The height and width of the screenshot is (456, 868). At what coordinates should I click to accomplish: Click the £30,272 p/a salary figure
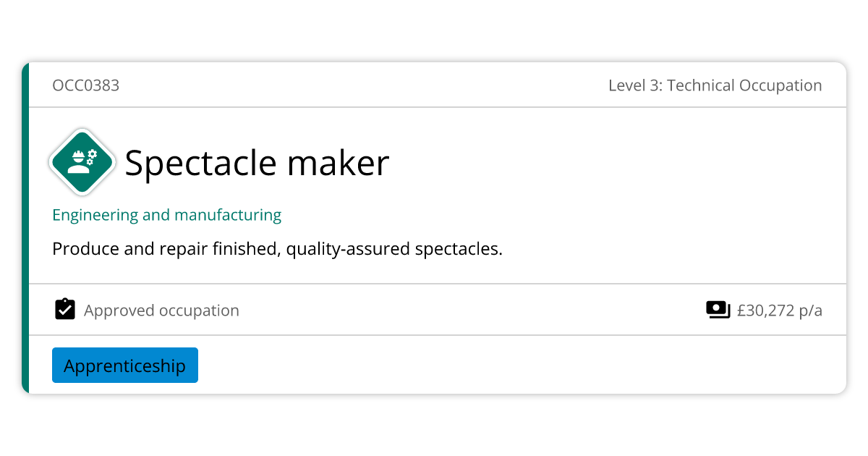point(779,311)
